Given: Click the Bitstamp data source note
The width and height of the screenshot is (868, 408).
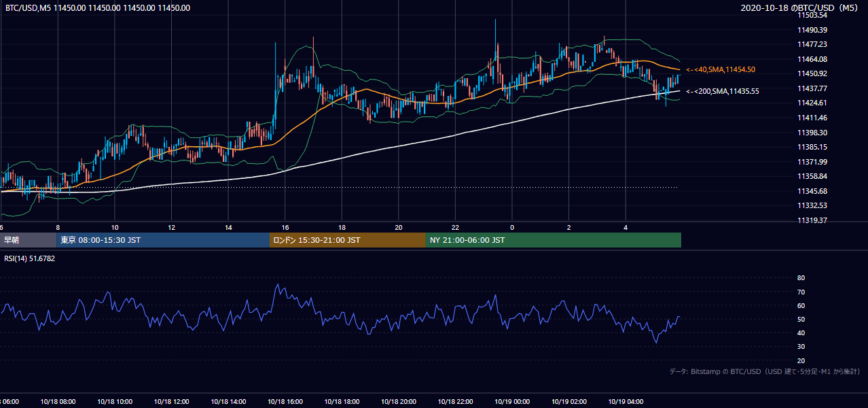Looking at the screenshot, I should pos(765,371).
